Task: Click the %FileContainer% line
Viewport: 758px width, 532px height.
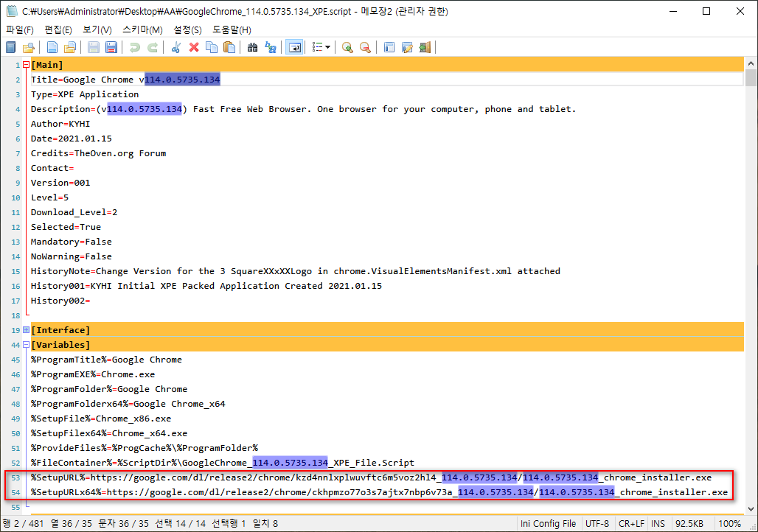Action: coord(223,463)
